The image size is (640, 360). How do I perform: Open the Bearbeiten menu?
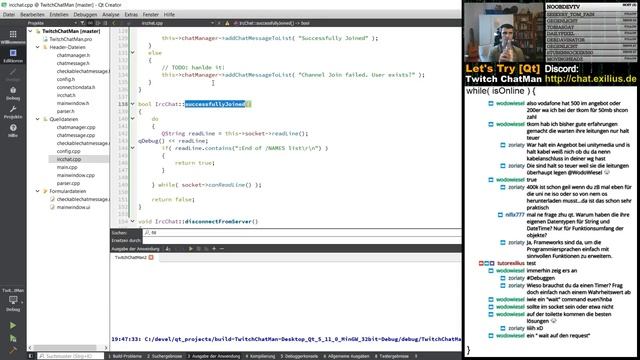pyautogui.click(x=32, y=14)
